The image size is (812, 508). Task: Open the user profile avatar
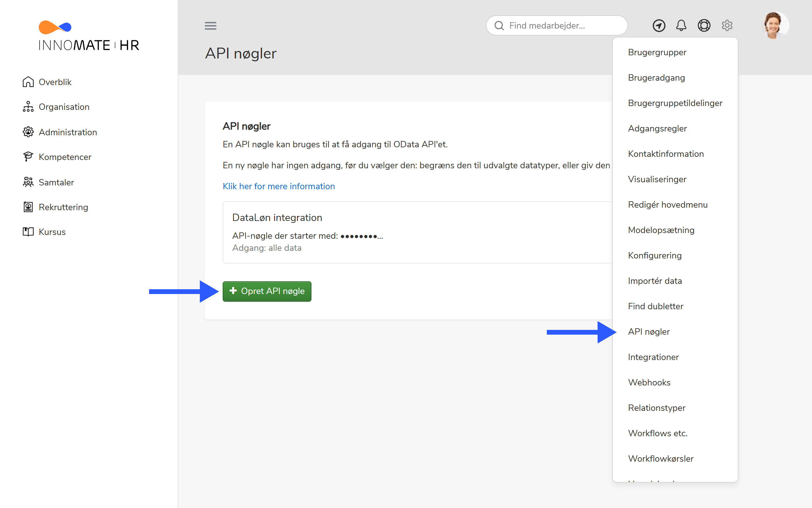[x=775, y=25]
